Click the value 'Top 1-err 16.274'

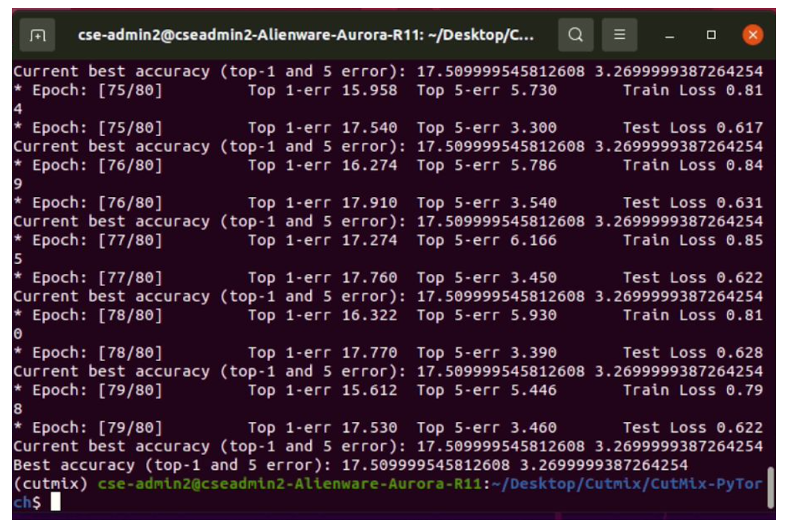322,165
